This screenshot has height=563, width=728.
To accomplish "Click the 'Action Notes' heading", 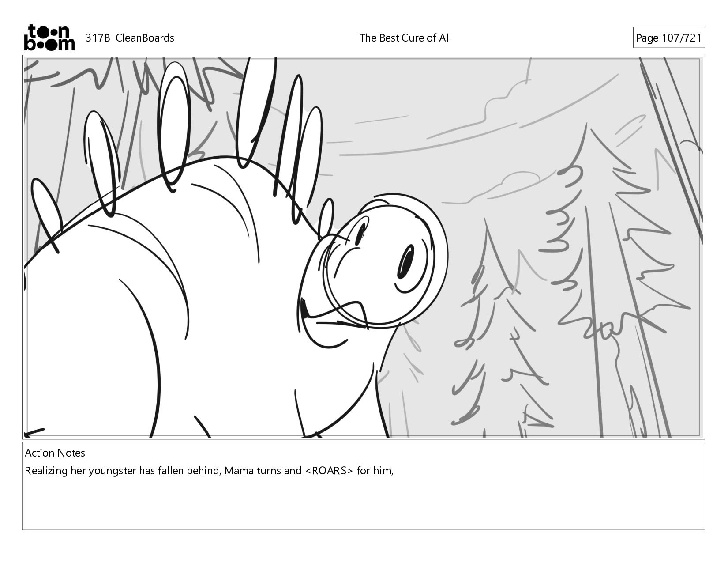I will (55, 453).
